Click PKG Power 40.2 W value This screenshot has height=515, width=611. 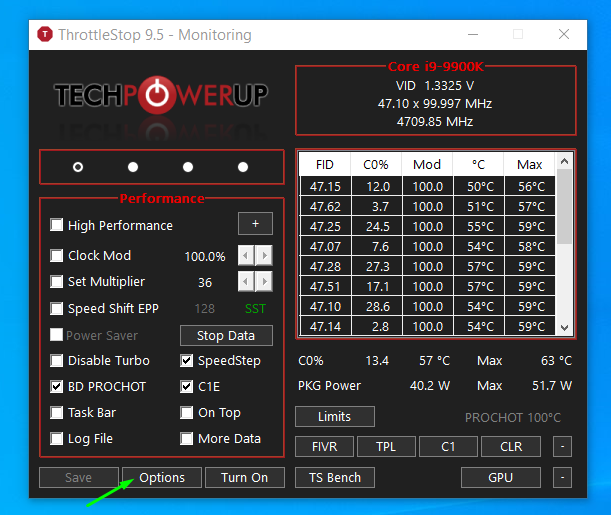[x=430, y=386]
